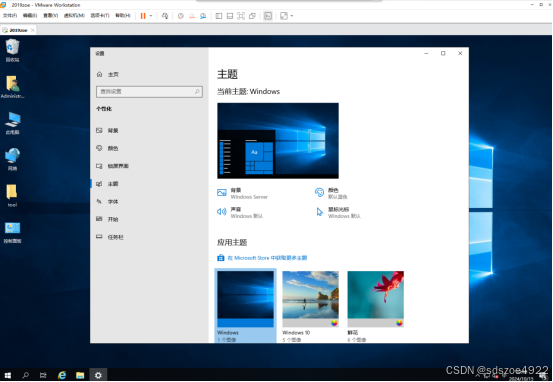Screen dimensions: 553x382
Task: Open the 背景 background settings page
Action: [149, 131]
